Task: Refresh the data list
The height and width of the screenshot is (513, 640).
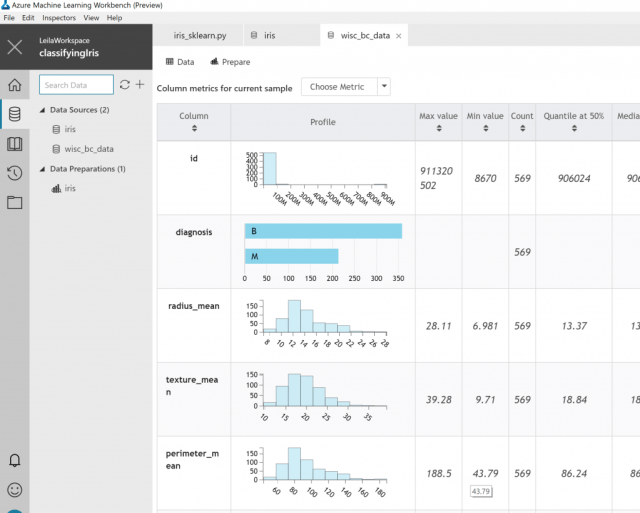Action: click(x=125, y=84)
